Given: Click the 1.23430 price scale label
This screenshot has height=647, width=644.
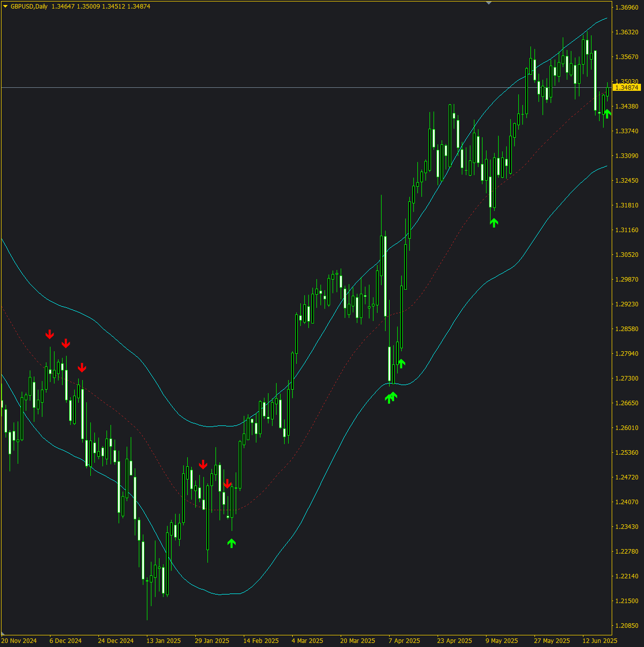Looking at the screenshot, I should point(627,527).
